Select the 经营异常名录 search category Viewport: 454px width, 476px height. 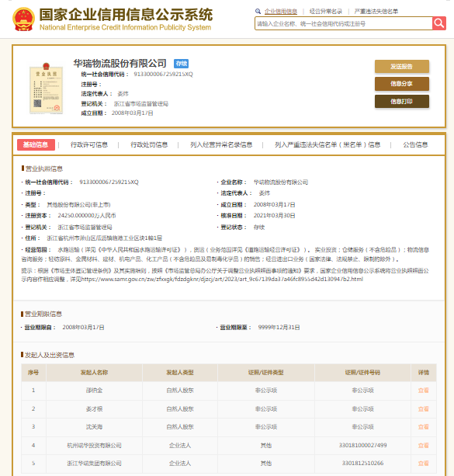pyautogui.click(x=326, y=12)
